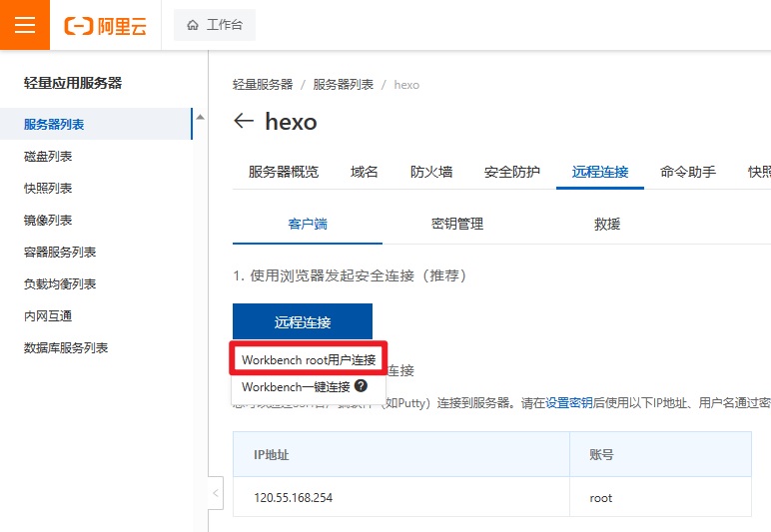Screen dimensions: 771x532
Task: Select 服务器列表 in the sidebar
Action: (x=96, y=124)
